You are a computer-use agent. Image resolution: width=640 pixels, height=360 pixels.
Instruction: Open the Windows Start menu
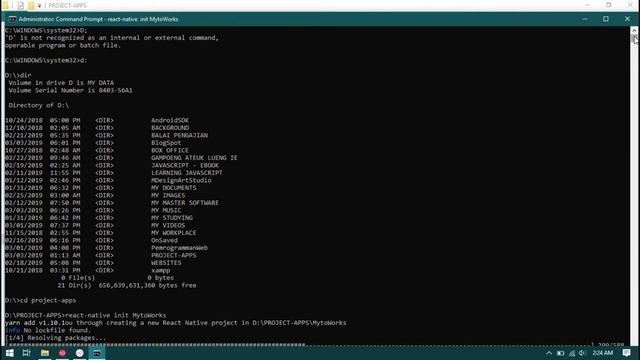[9, 353]
